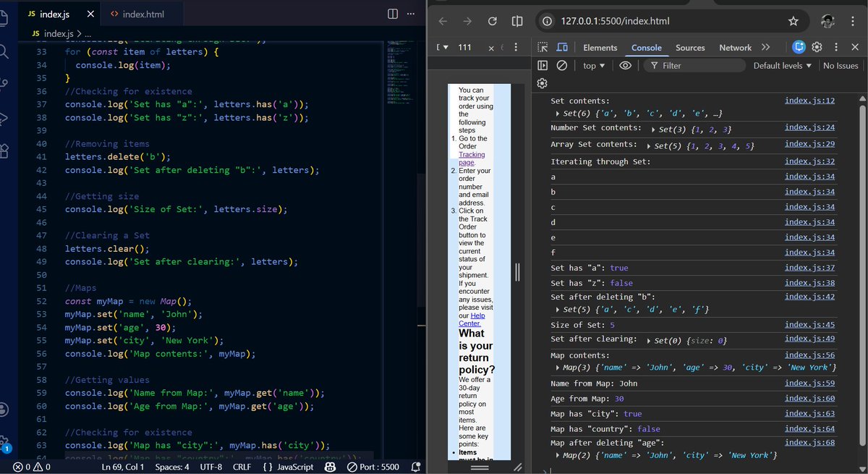Open browser profile avatar

tap(828, 21)
